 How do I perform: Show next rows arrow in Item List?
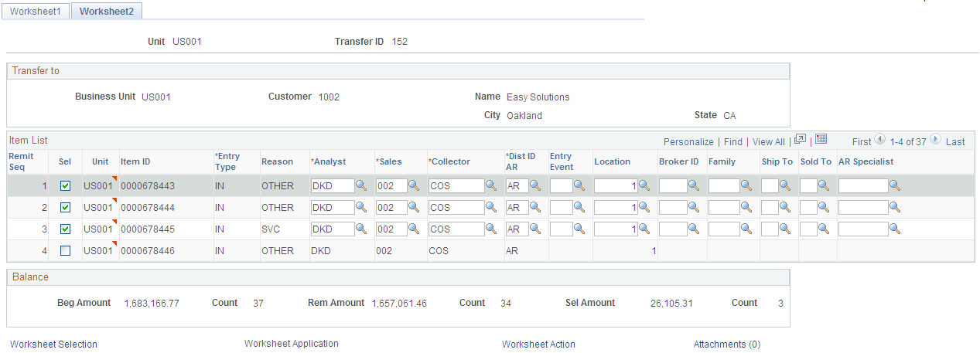click(x=935, y=141)
